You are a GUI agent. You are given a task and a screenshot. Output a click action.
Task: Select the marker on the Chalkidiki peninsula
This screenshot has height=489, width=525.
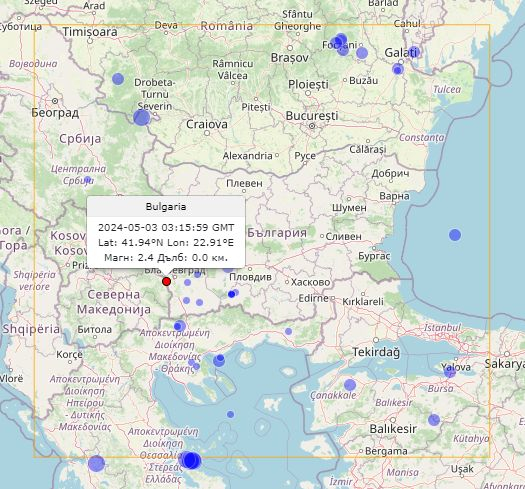pos(219,360)
